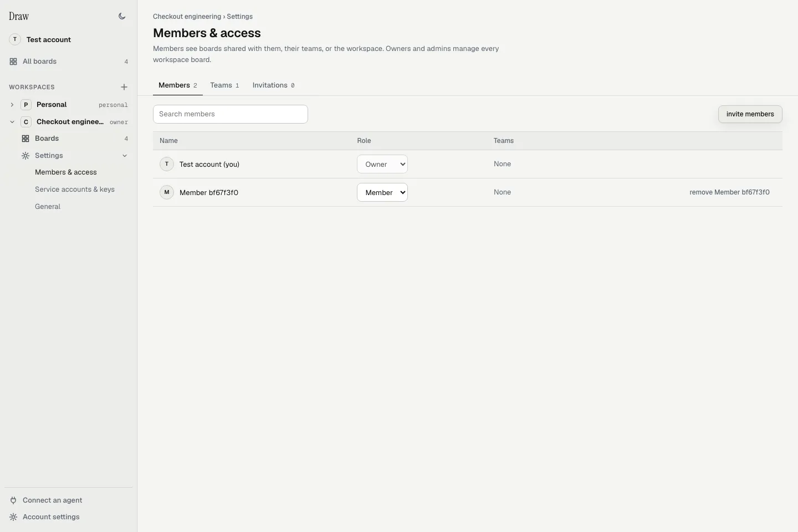Viewport: 798px width, 532px height.
Task: Open the Owner role dropdown
Action: [x=382, y=164]
